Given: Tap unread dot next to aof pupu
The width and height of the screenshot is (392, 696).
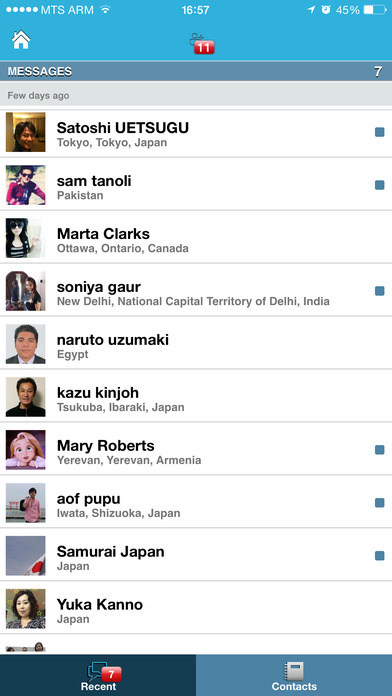Looking at the screenshot, I should click(380, 502).
